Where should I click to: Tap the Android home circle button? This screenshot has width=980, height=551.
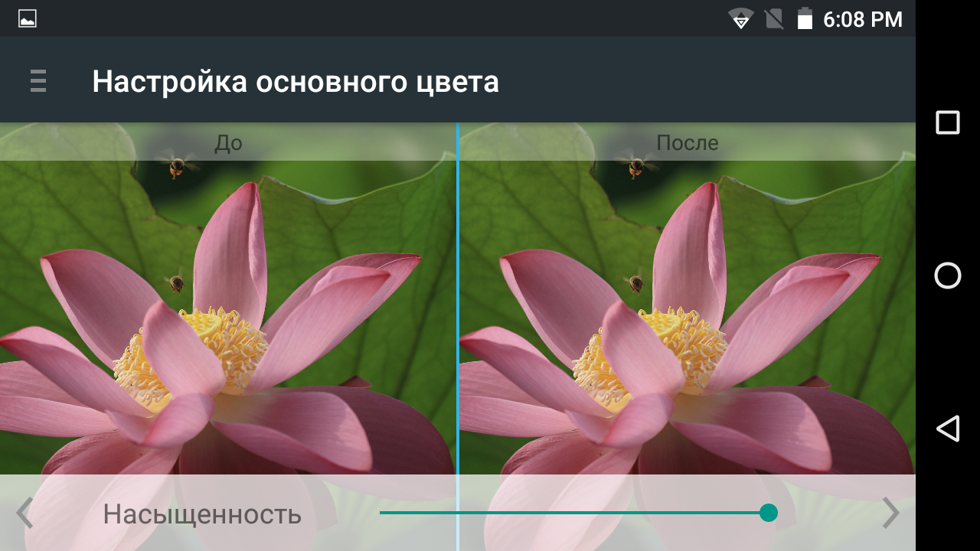[x=948, y=275]
